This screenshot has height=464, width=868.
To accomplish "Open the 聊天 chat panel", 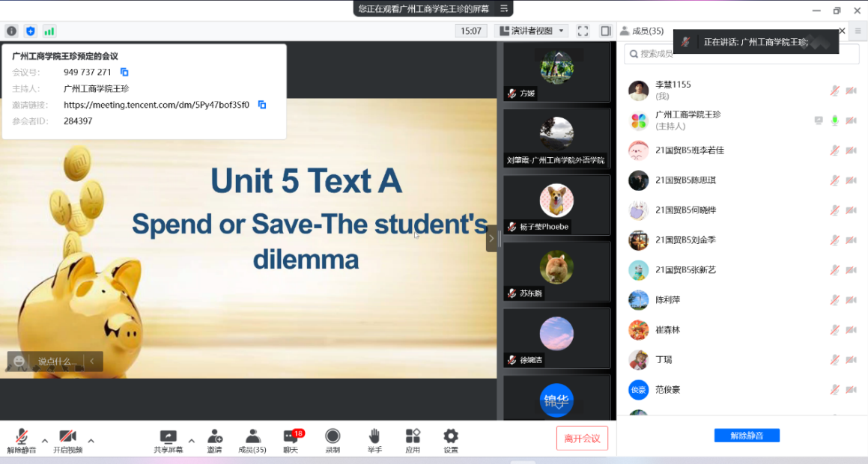I will (x=291, y=440).
